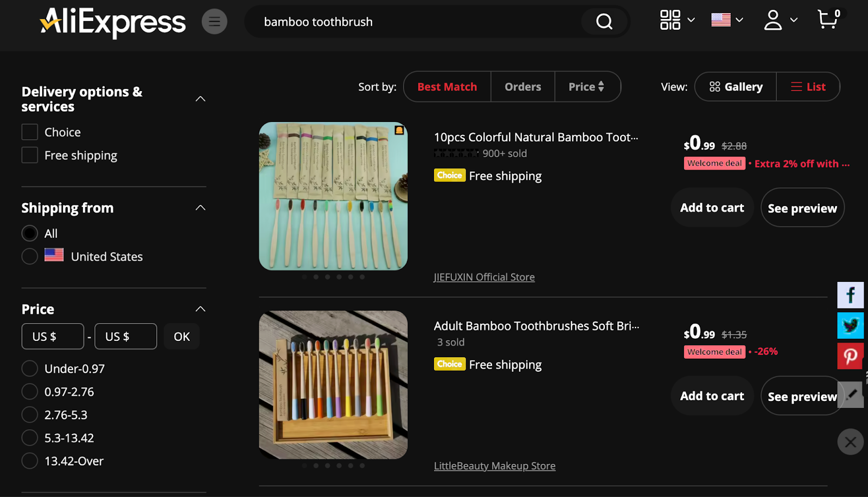Visit JIEFUXIN Official Store
Screen dimensions: 868x497
point(484,277)
